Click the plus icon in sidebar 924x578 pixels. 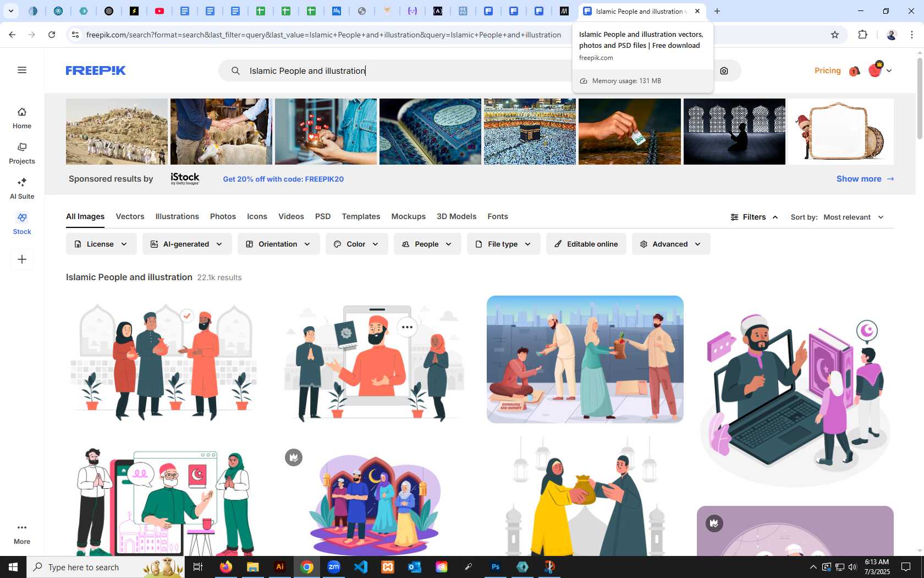(22, 259)
